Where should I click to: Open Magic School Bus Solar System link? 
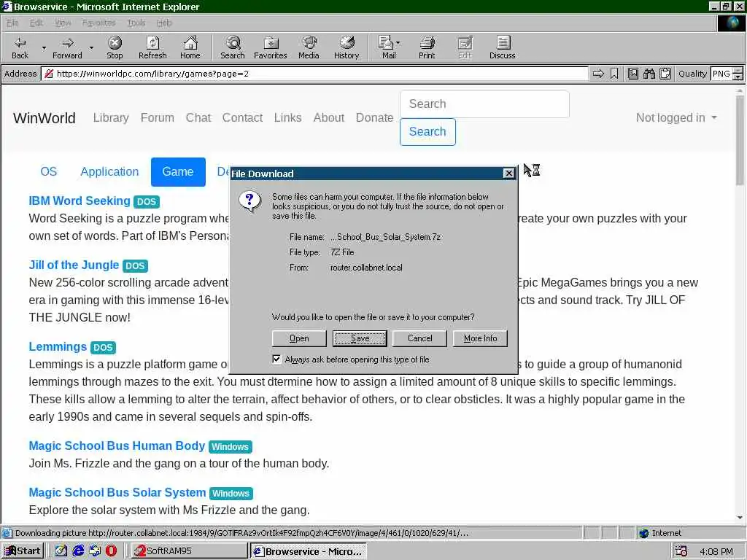click(117, 492)
